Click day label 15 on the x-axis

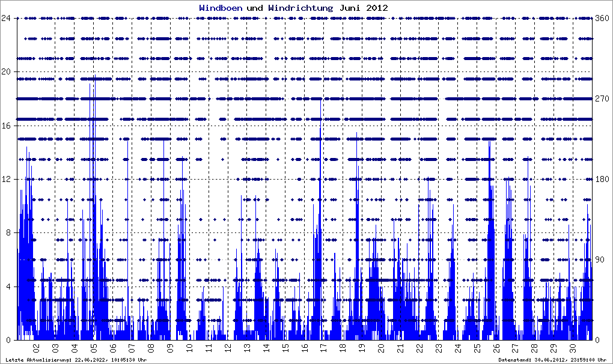(x=285, y=348)
